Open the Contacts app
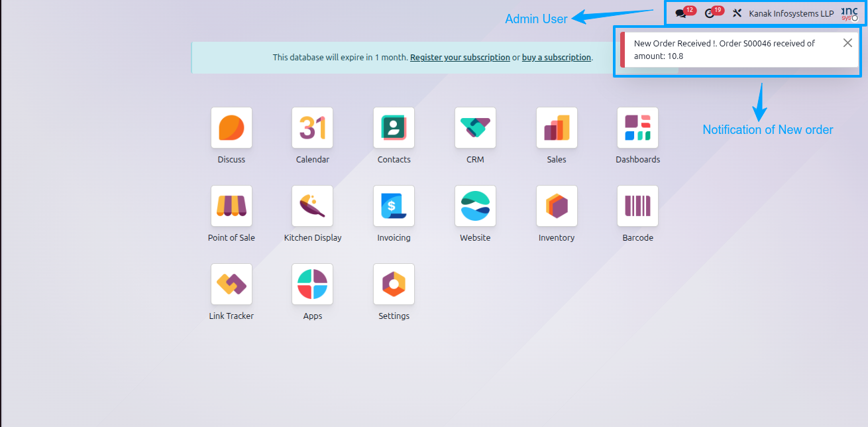The height and width of the screenshot is (427, 868). [x=394, y=128]
